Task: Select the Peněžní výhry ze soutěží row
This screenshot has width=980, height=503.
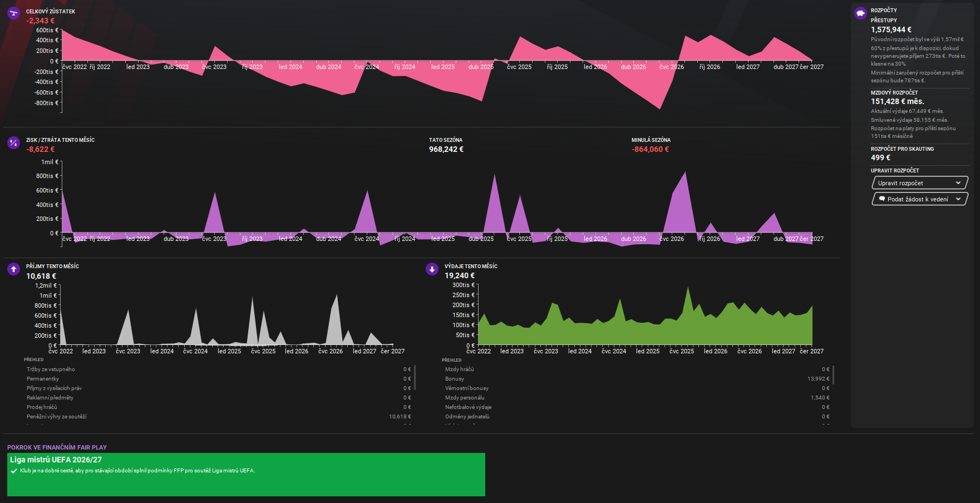Action: pyautogui.click(x=219, y=417)
